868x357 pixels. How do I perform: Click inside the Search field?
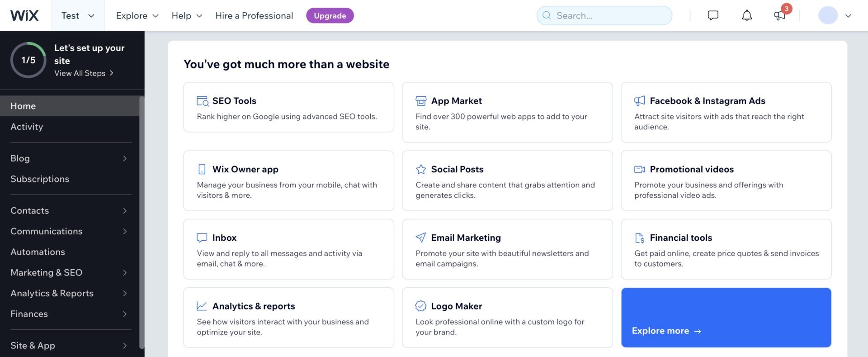(604, 15)
